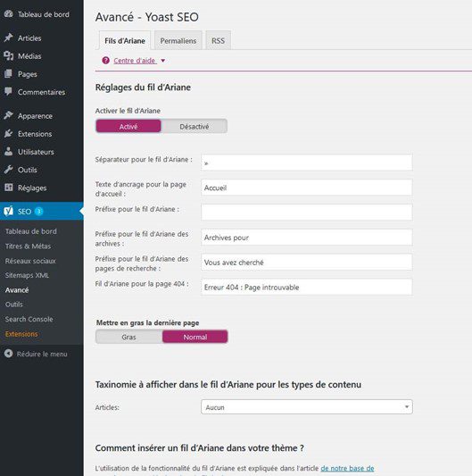This screenshot has width=472, height=476.
Task: Click the Yoast SEO logo icon
Action: pyautogui.click(x=9, y=211)
